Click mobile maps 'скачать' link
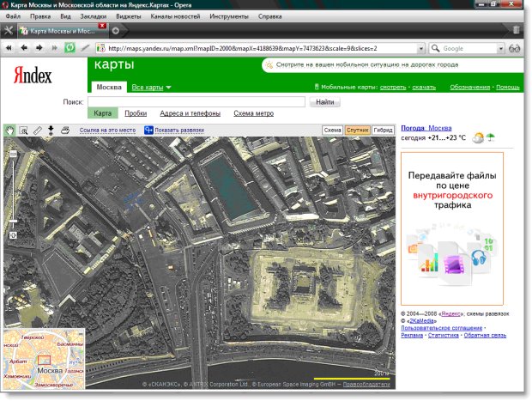The width and height of the screenshot is (532, 401). [424, 88]
